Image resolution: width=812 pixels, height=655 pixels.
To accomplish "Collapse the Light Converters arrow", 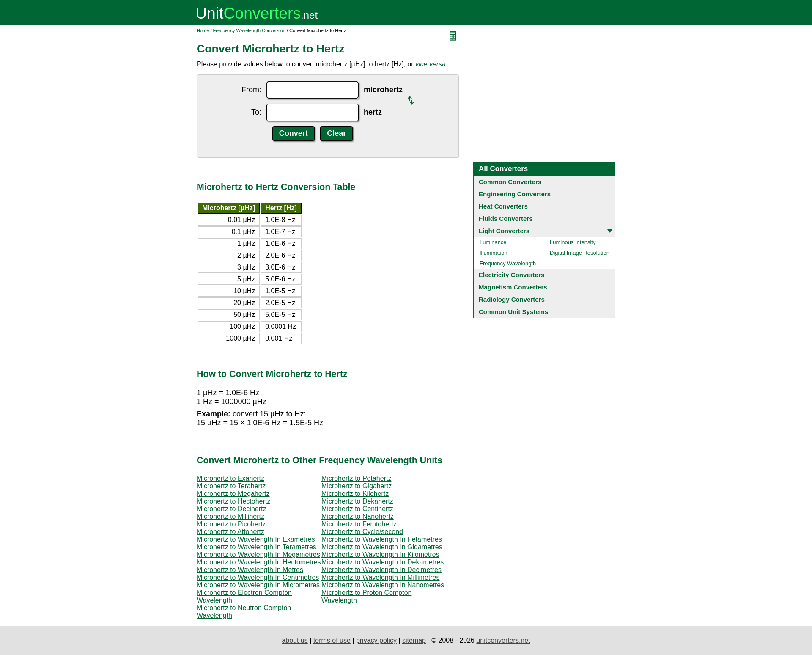I will click(x=609, y=231).
